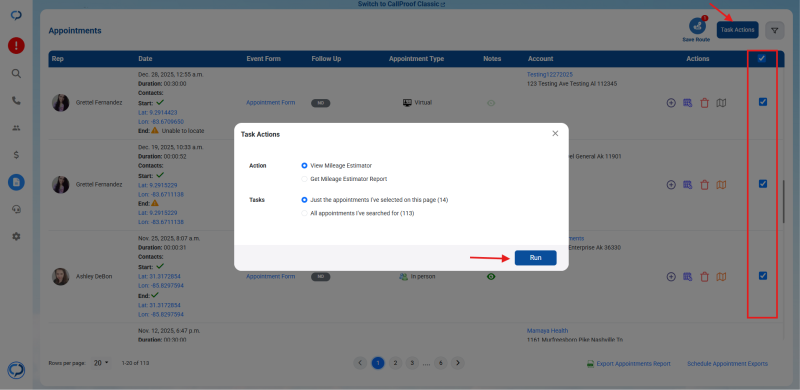The height and width of the screenshot is (390, 800).
Task: Open the map icon in Ashley DeBon's row
Action: pyautogui.click(x=721, y=277)
